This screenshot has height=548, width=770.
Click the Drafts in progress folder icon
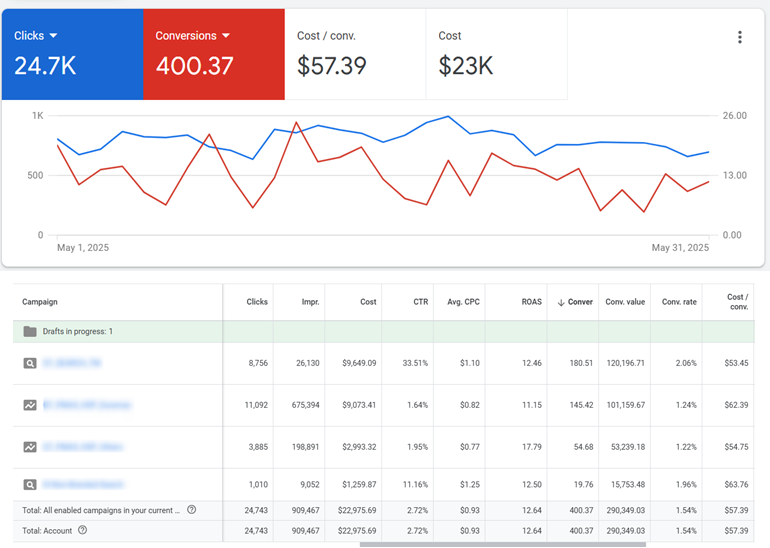[x=30, y=331]
